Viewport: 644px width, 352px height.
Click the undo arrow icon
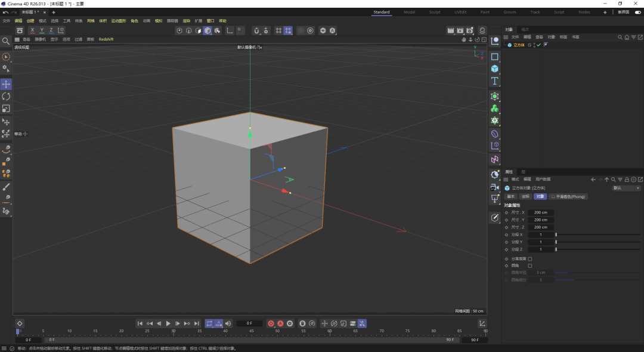point(5,12)
